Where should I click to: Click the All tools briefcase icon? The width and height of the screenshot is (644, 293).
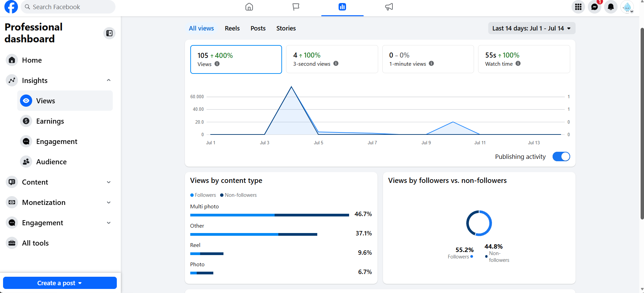pyautogui.click(x=12, y=243)
